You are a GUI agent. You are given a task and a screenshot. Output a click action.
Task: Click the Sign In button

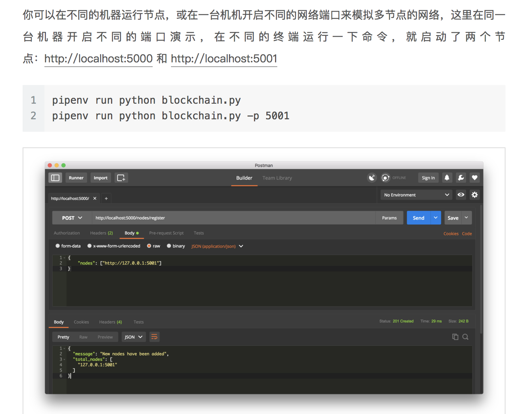(x=428, y=178)
